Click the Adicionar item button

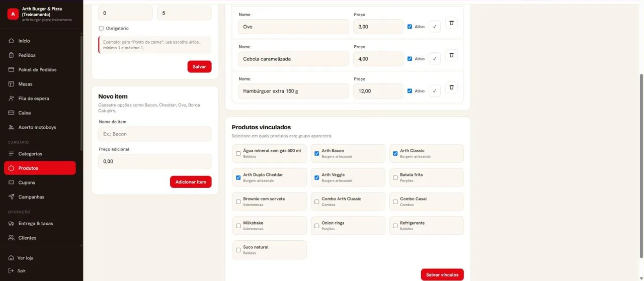[x=191, y=182]
